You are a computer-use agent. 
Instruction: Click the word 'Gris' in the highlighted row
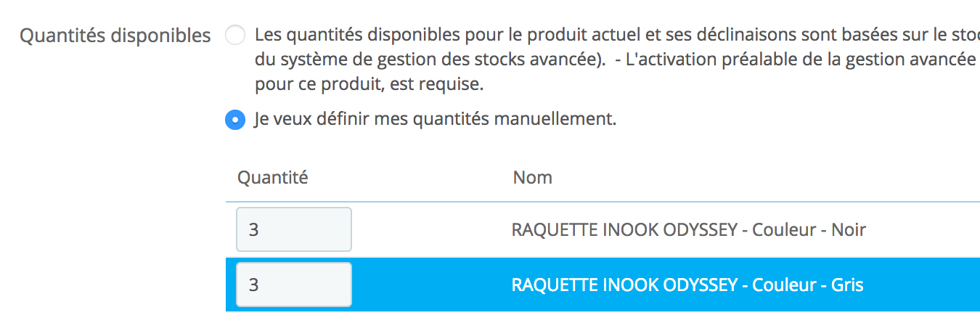point(847,285)
